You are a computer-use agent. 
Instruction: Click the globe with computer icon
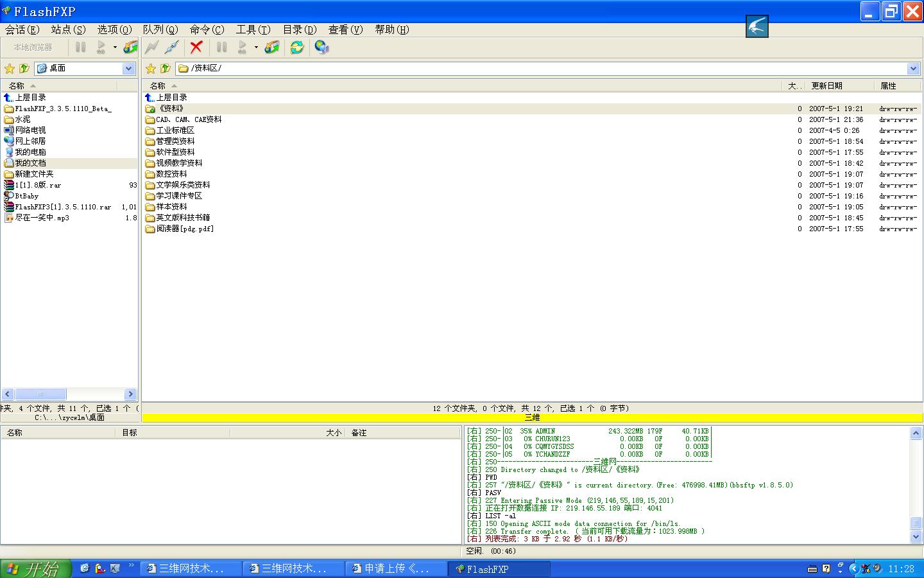click(321, 47)
